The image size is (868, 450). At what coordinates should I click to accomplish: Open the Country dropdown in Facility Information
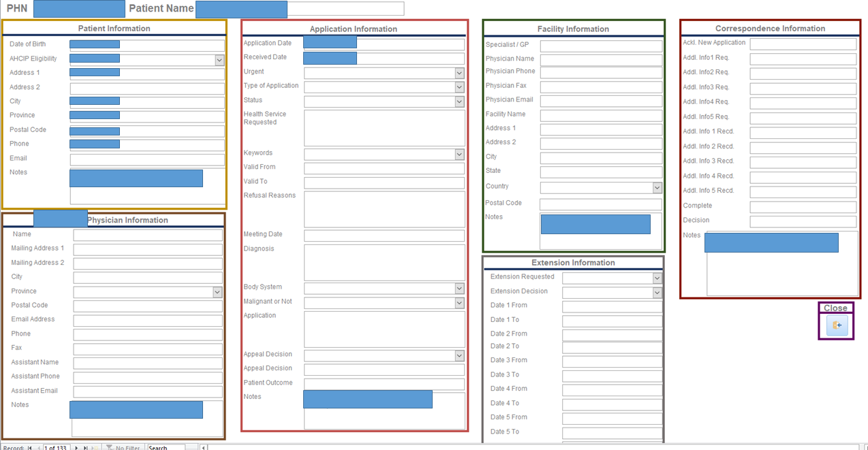657,188
